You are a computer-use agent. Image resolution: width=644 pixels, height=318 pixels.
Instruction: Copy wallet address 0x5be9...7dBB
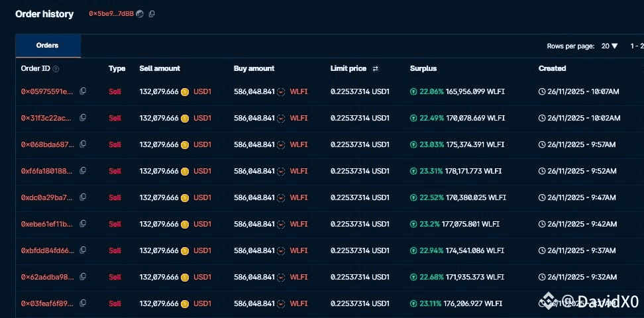click(x=152, y=14)
